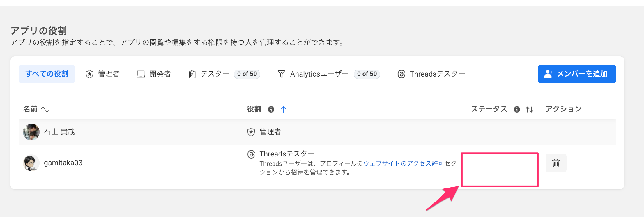Click the Threads logo in gamitaka03 row
The image size is (644, 217).
(251, 154)
